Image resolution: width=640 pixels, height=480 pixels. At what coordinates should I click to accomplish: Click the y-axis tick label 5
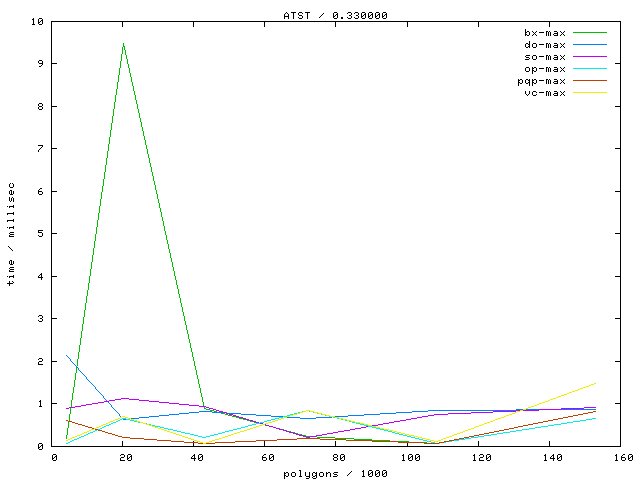tap(40, 234)
